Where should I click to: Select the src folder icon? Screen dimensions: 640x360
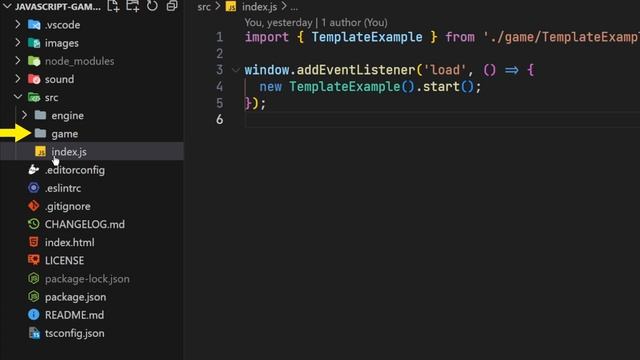34,98
